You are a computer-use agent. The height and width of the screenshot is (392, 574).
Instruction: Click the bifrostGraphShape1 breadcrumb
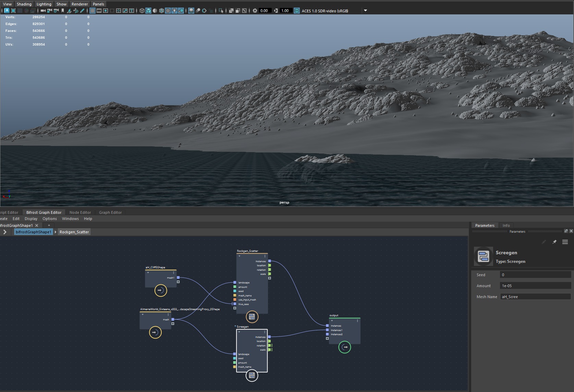(x=33, y=232)
